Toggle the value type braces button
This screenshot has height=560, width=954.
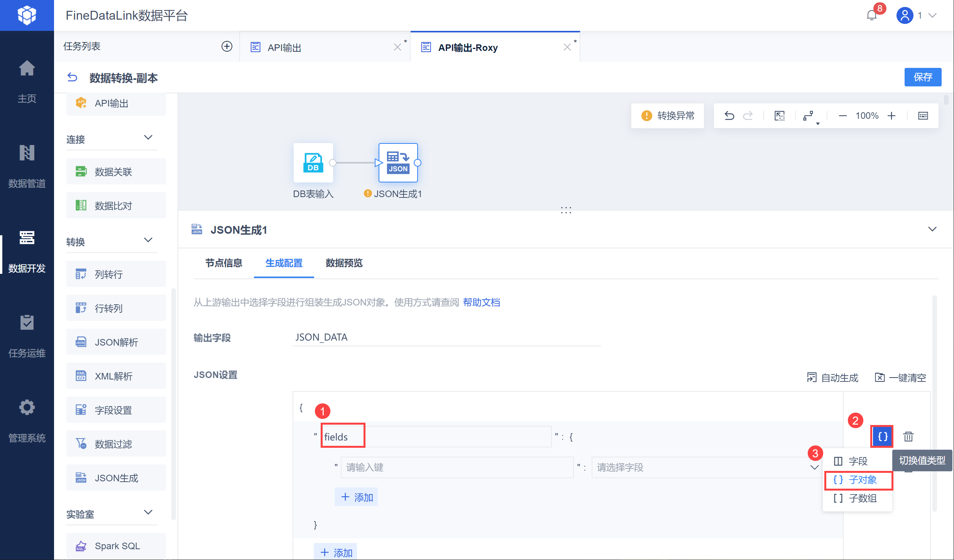[x=882, y=437]
